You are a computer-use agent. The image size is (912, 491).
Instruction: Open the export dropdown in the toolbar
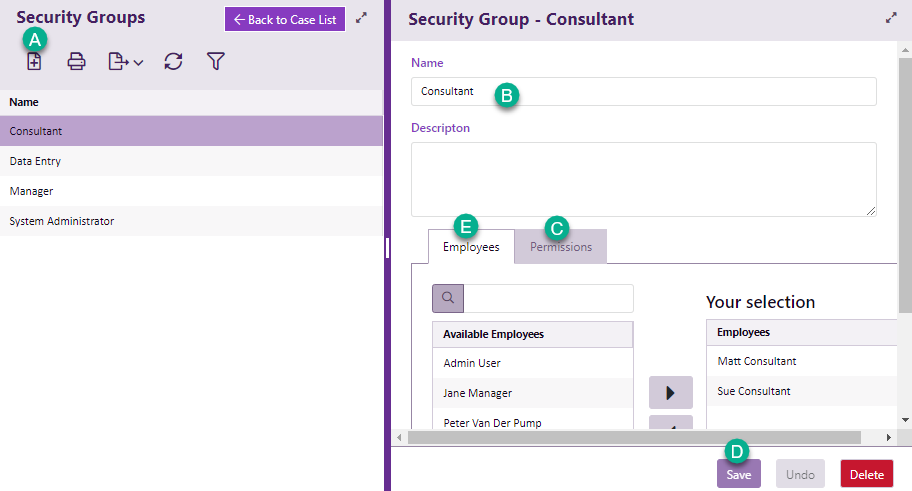coord(125,62)
